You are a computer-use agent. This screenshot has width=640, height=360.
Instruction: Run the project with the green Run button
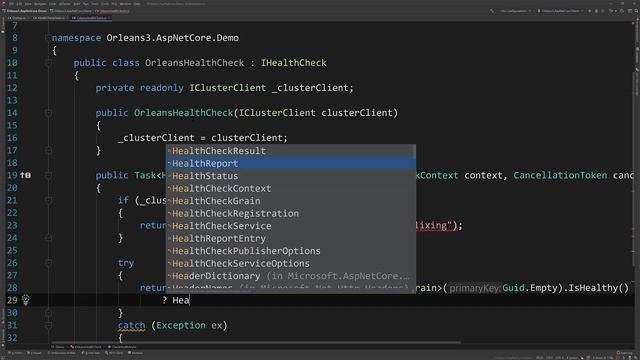pos(590,11)
